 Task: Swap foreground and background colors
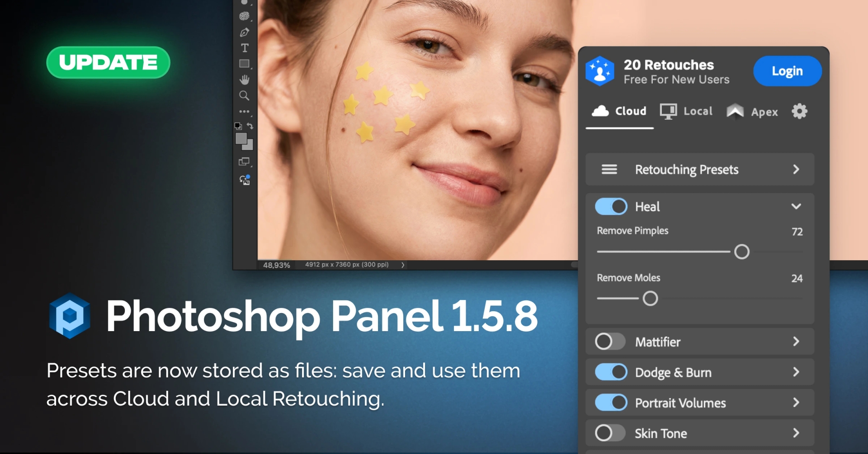250,126
